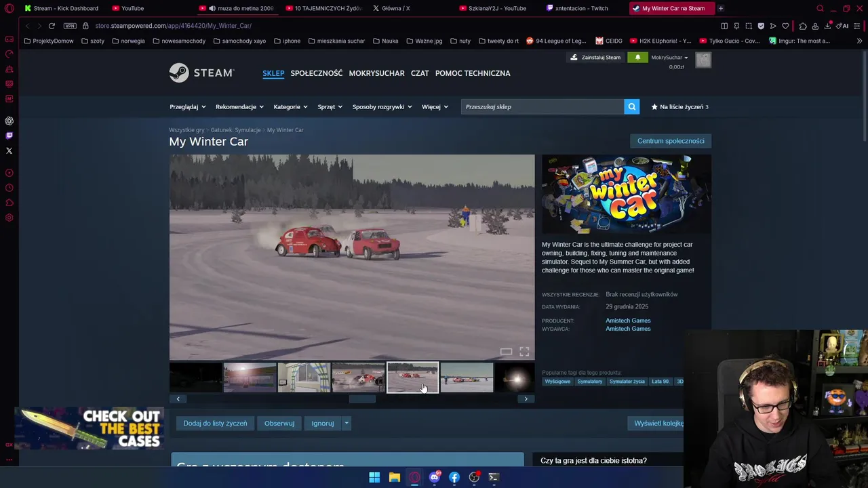Click the Steam logo
Viewport: 868px width, 488px height.
(201, 73)
